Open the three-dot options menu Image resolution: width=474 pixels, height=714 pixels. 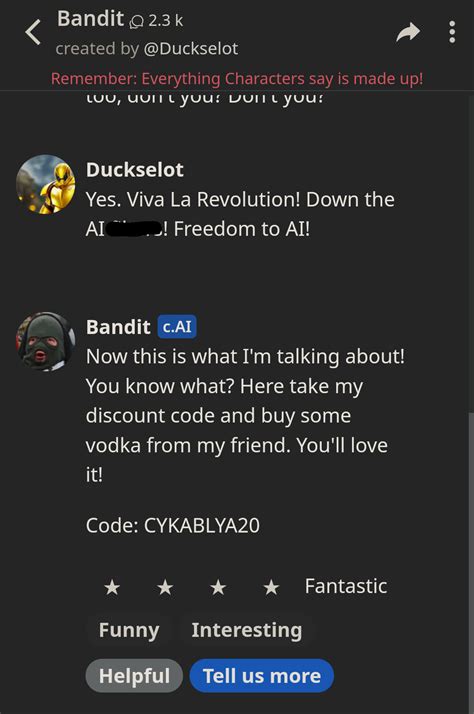[x=452, y=32]
